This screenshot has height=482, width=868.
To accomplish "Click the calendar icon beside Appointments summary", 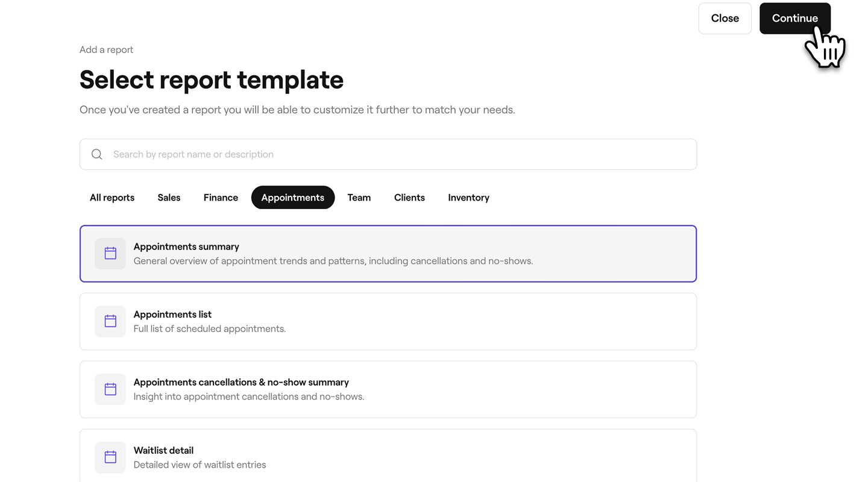I will click(x=110, y=254).
